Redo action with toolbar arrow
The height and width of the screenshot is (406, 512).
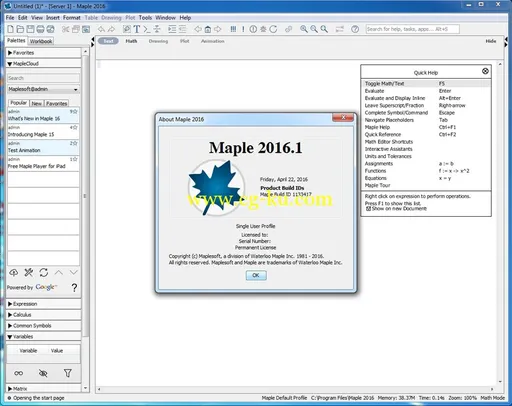(111, 29)
